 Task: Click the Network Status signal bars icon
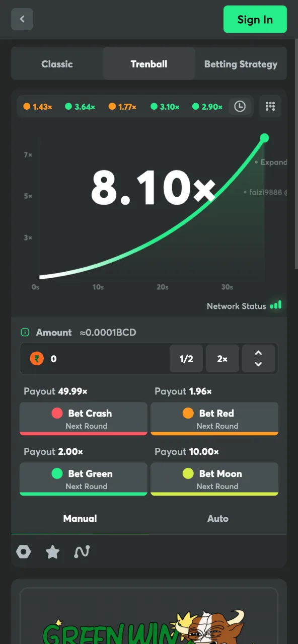point(276,305)
